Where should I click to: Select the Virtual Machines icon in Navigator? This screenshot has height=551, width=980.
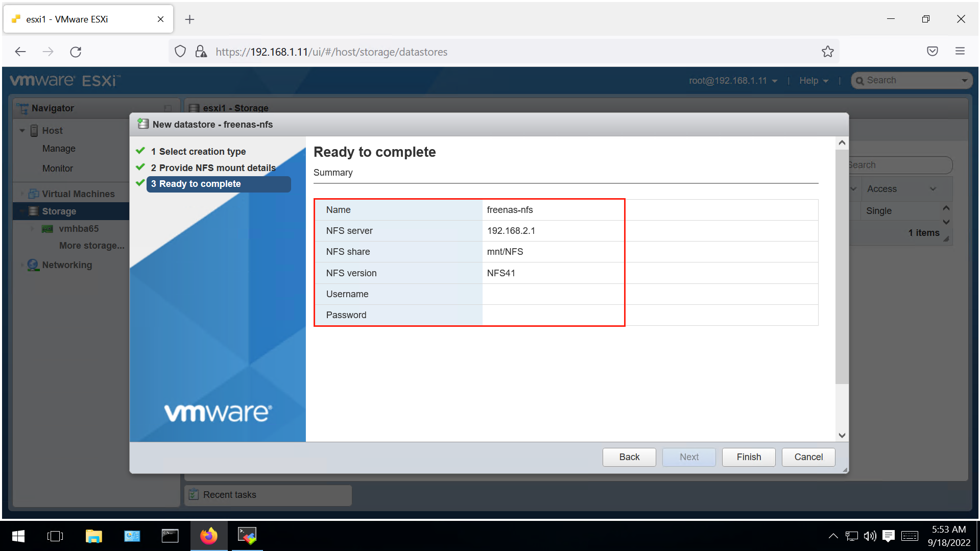coord(34,194)
